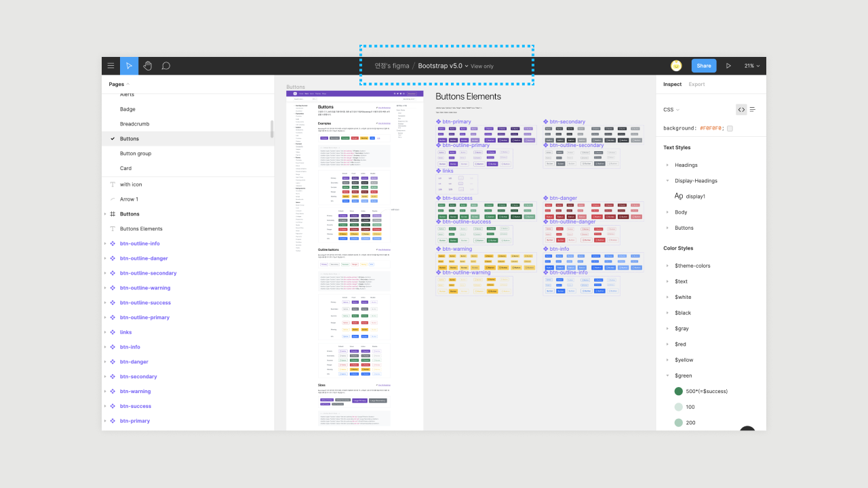Click component icon of btn-info layer
The width and height of the screenshot is (868, 488).
click(x=113, y=347)
